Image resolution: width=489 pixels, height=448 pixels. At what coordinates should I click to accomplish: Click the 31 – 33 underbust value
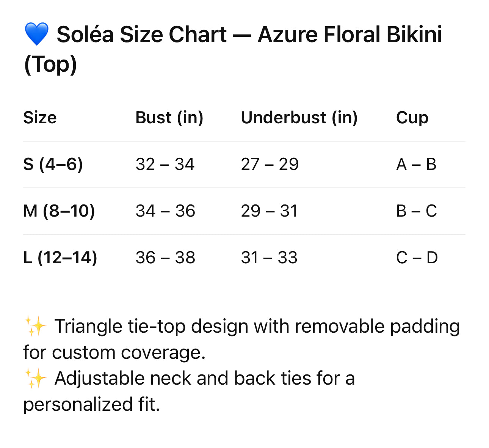(x=269, y=258)
